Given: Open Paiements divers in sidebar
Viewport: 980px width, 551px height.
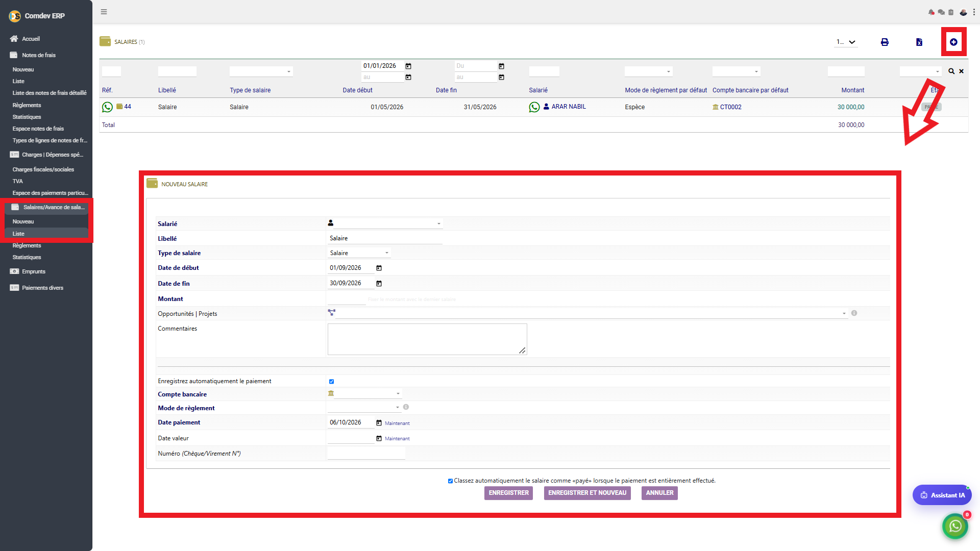Looking at the screenshot, I should (42, 288).
